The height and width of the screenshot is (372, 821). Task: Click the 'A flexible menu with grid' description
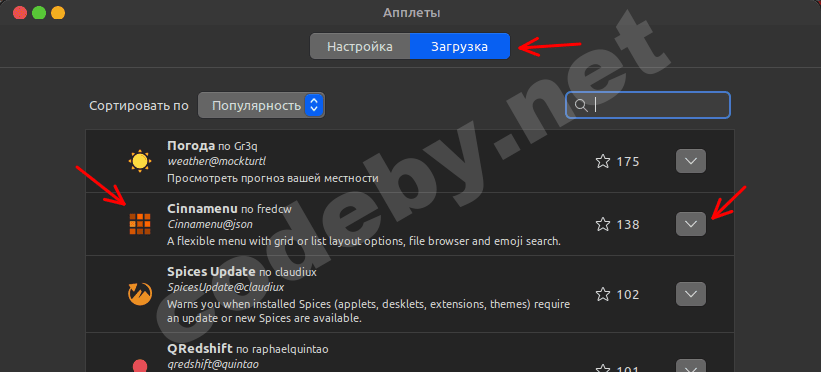364,242
